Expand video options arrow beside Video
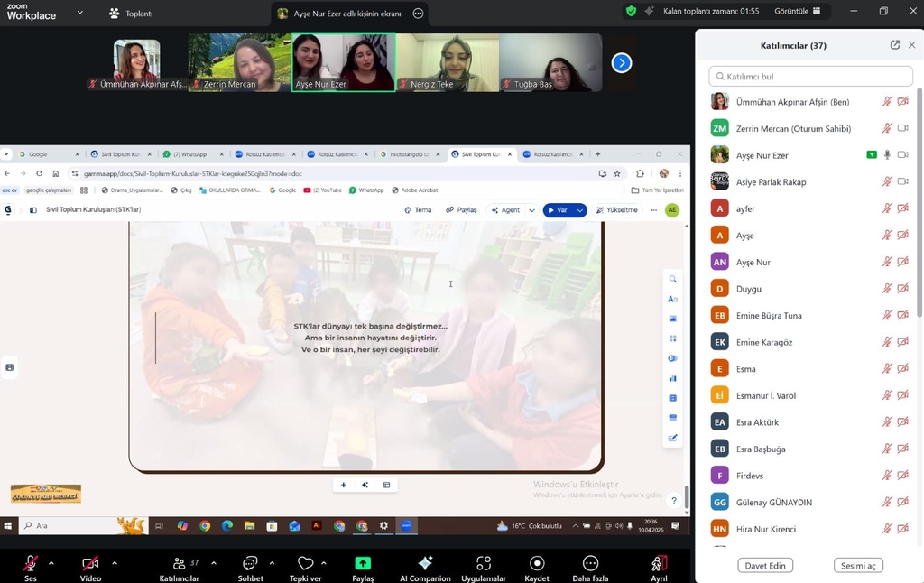The image size is (924, 583). (x=115, y=563)
